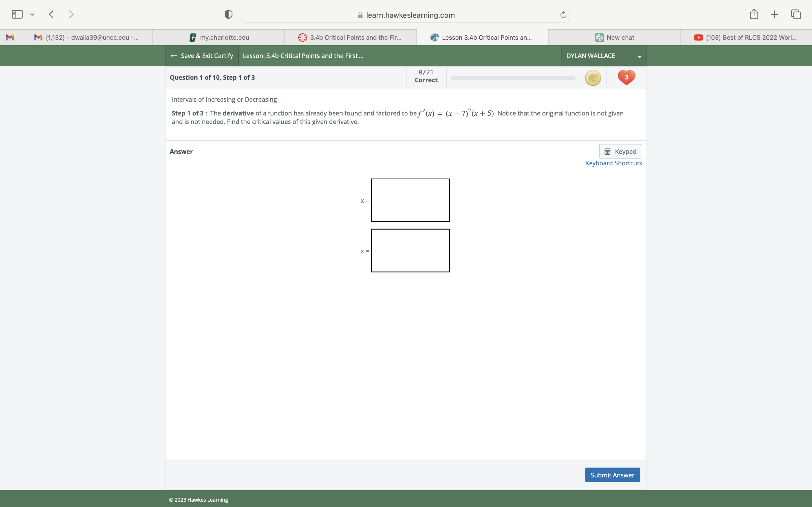Open a new browser tab
Viewport: 812px width, 507px height.
coord(775,14)
